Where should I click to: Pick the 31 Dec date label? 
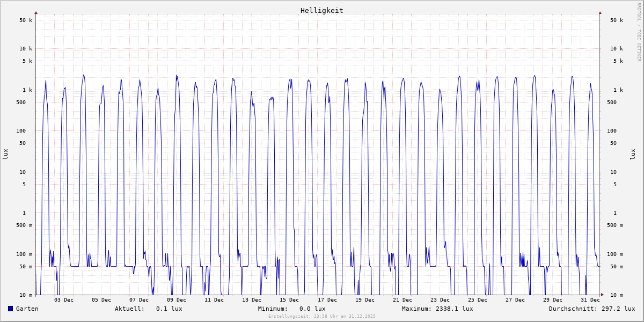(590, 300)
